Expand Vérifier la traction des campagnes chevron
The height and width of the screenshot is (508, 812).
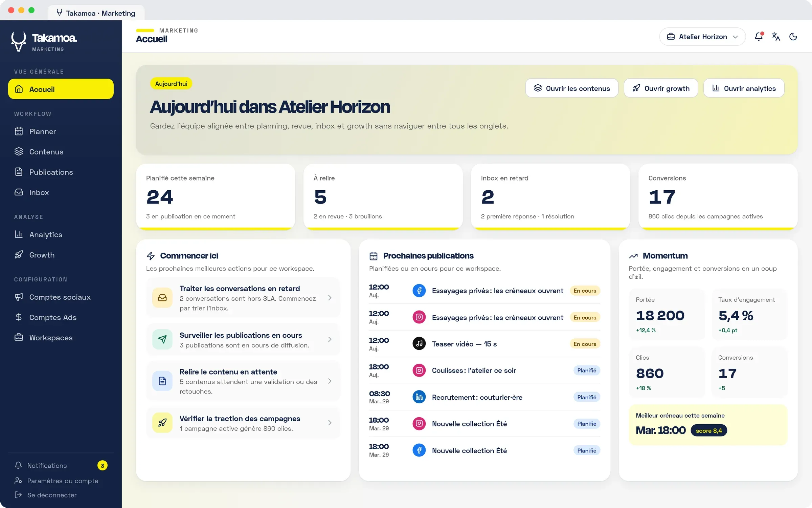click(330, 423)
